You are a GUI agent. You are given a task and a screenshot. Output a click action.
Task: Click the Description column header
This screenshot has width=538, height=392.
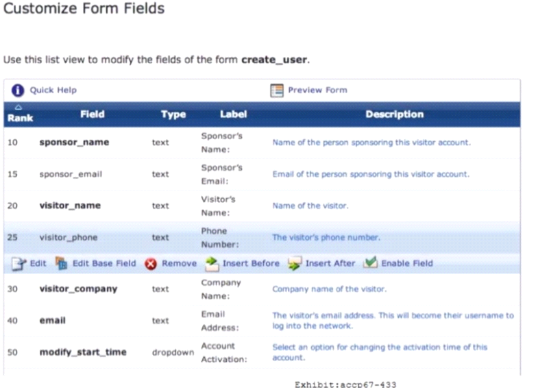point(394,114)
